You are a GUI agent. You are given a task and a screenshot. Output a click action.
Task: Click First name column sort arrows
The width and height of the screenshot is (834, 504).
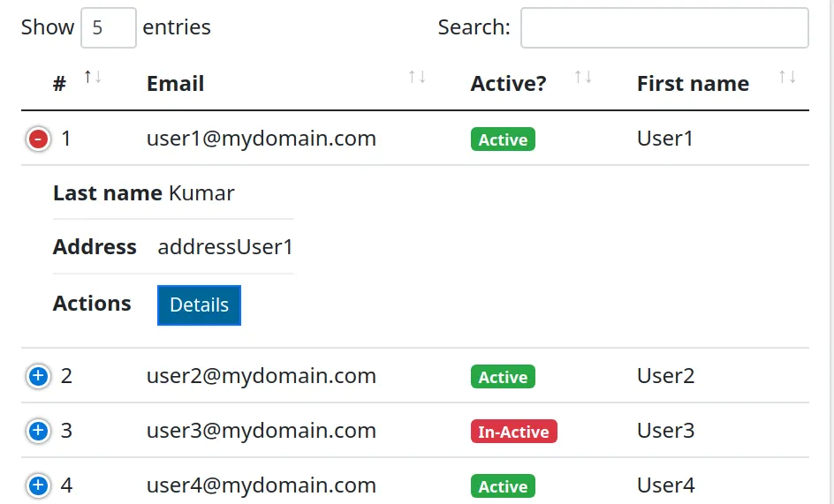coord(787,78)
